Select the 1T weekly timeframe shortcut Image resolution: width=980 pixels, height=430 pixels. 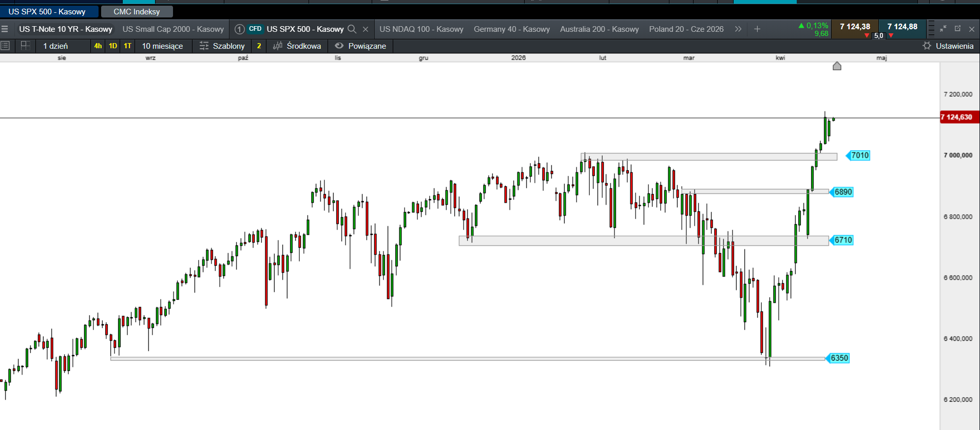coord(127,46)
